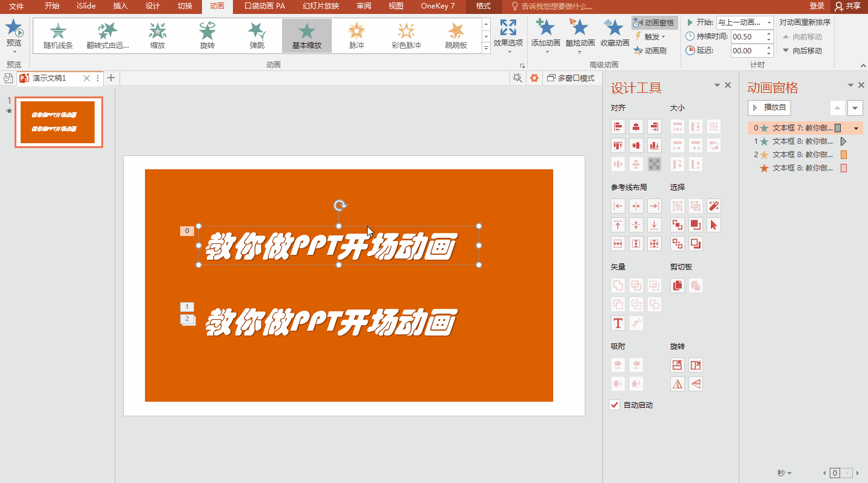Screen dimensions: 868x483
Task: Click orange timeline bar of animation 2
Action: (x=844, y=155)
